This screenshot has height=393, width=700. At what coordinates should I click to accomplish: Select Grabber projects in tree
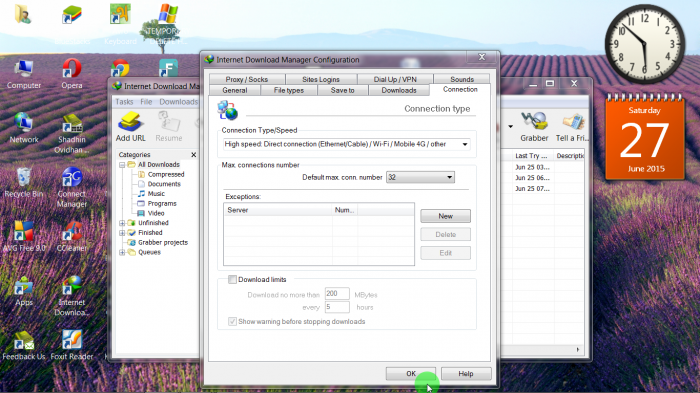pyautogui.click(x=162, y=242)
